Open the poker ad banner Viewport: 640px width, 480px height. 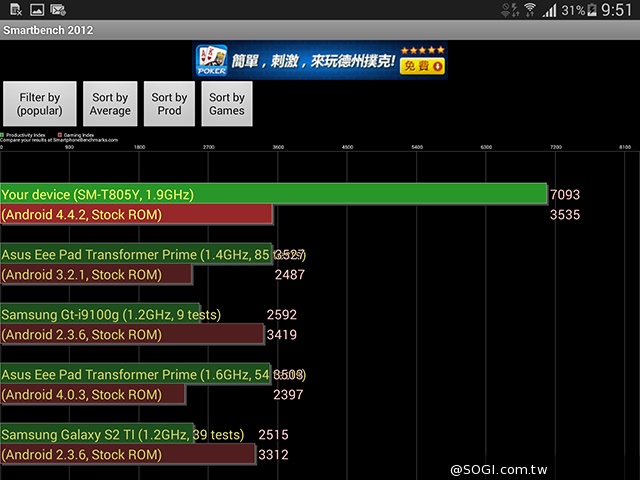click(x=320, y=61)
